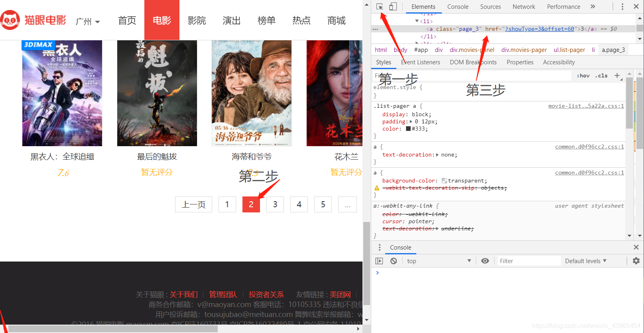Open 热点 nav item
644x333 pixels.
pos(301,20)
